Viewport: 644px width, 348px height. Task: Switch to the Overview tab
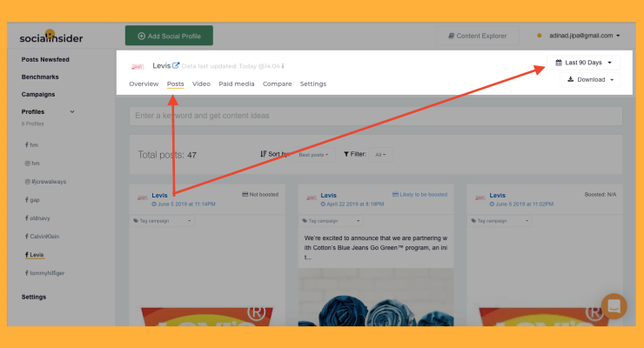[x=144, y=84]
